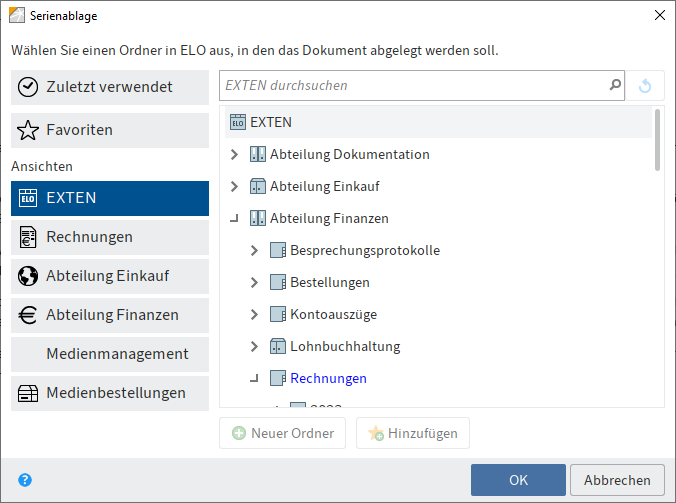The height and width of the screenshot is (503, 676).
Task: Confirm with the OK button
Action: [518, 480]
